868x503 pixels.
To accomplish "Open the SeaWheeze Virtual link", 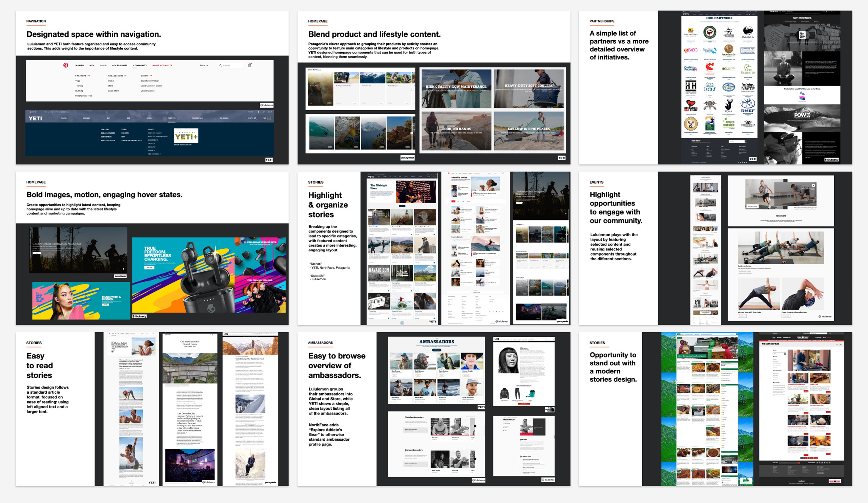I will tap(149, 81).
